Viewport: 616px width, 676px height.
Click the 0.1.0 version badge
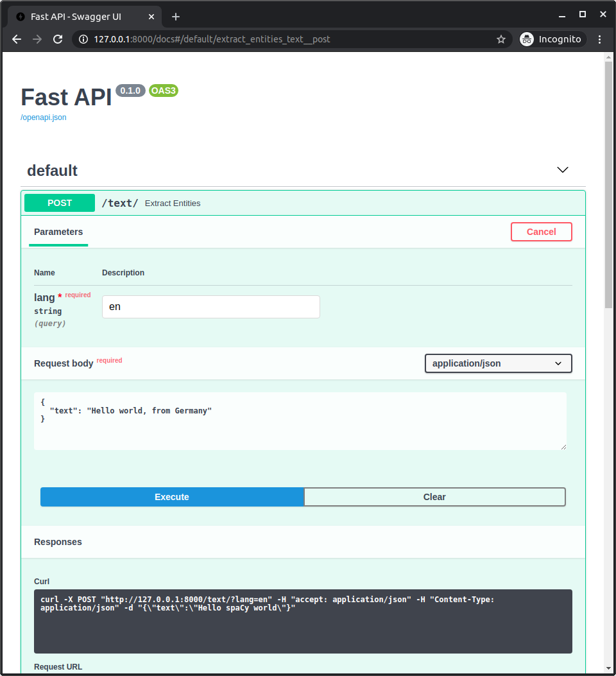[x=130, y=91]
